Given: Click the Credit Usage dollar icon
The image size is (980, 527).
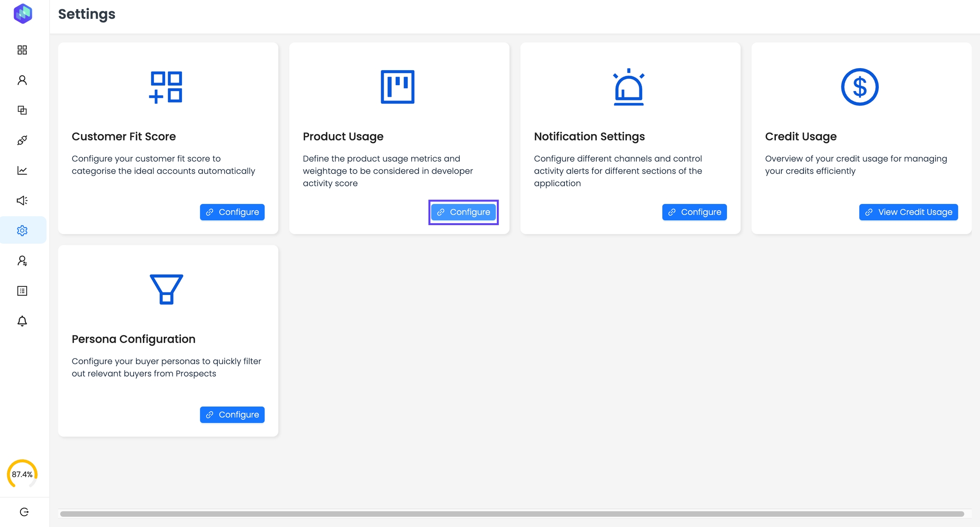Looking at the screenshot, I should [859, 87].
